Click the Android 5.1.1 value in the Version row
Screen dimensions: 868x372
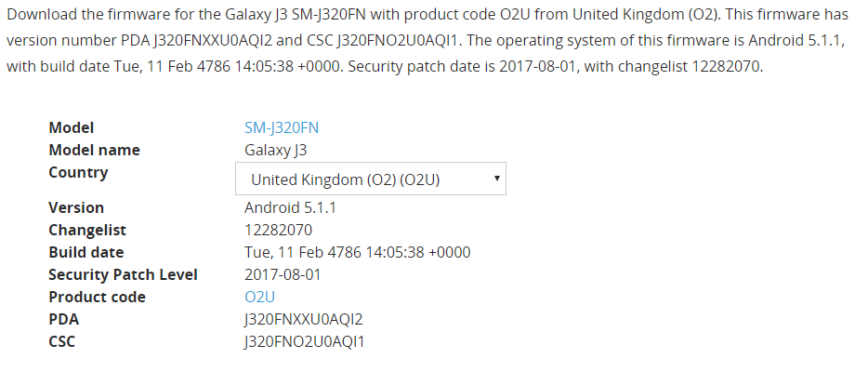[290, 207]
